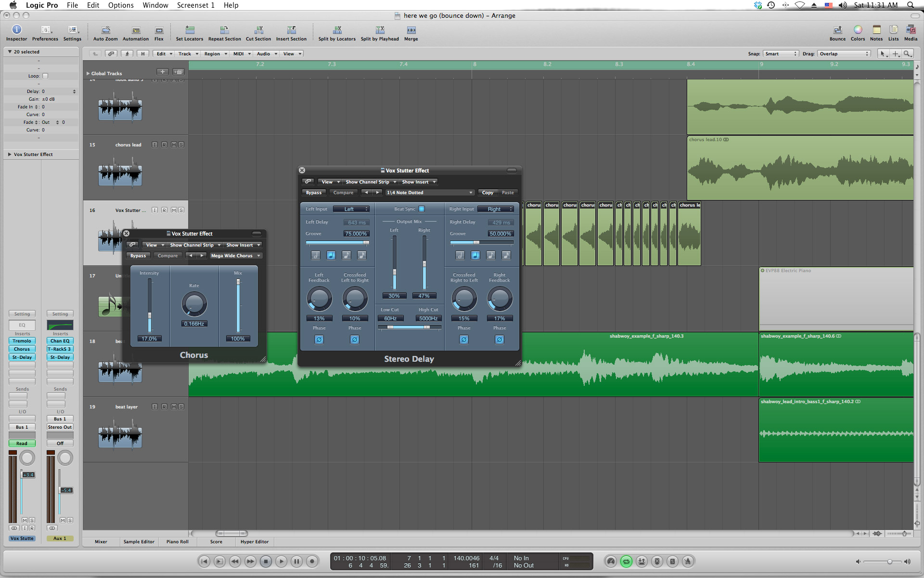924x578 pixels.
Task: Toggle Bypass in the Chorus plugin window
Action: point(138,256)
